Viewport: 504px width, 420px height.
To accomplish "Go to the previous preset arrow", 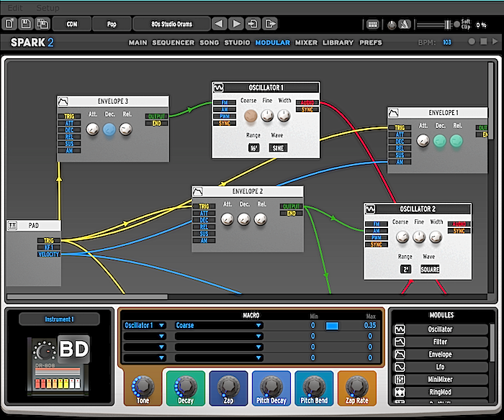I will [220, 24].
